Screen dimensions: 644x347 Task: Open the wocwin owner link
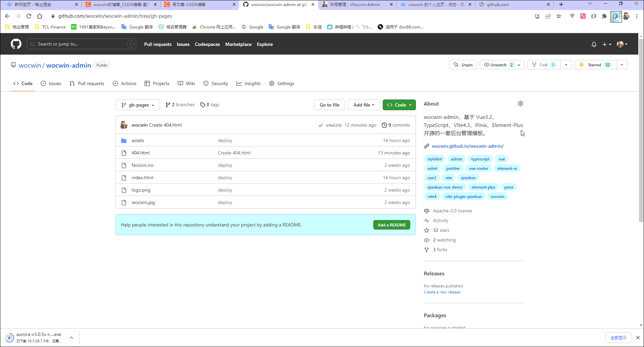(x=30, y=65)
